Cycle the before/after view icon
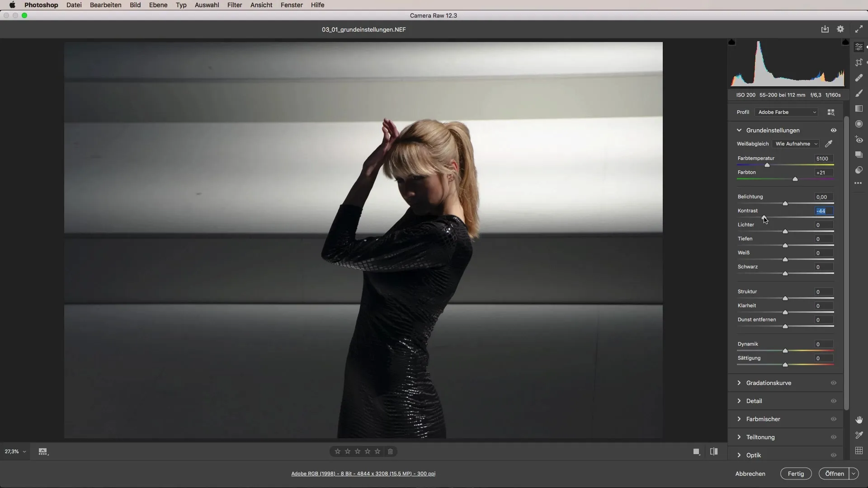Screen dimensions: 868x488 click(x=714, y=451)
